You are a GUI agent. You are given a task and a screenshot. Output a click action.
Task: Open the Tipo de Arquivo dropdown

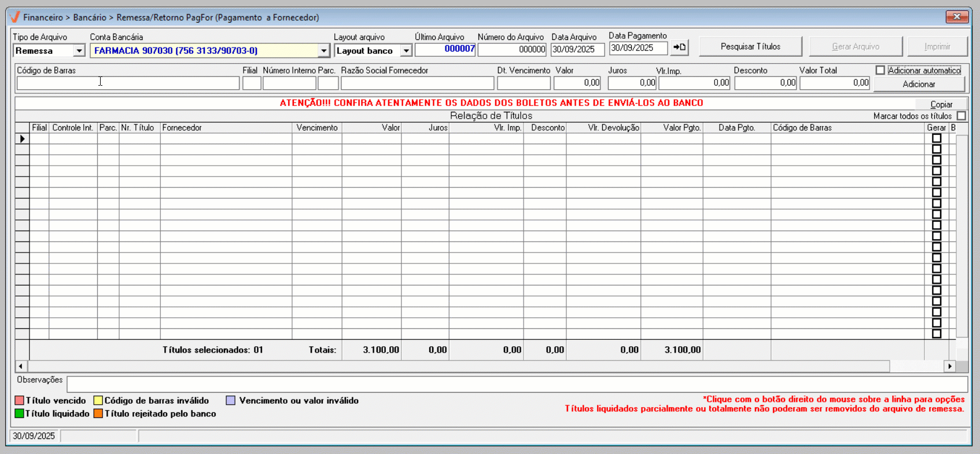79,51
